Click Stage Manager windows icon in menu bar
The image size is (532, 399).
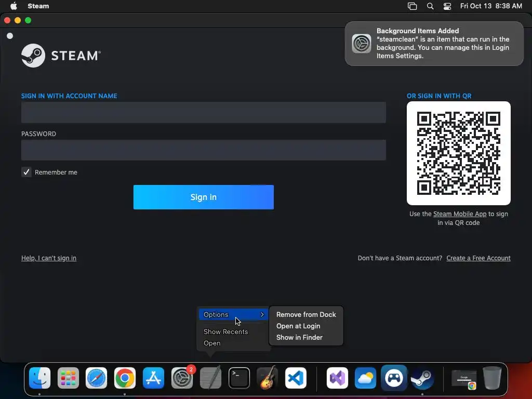tap(412, 6)
